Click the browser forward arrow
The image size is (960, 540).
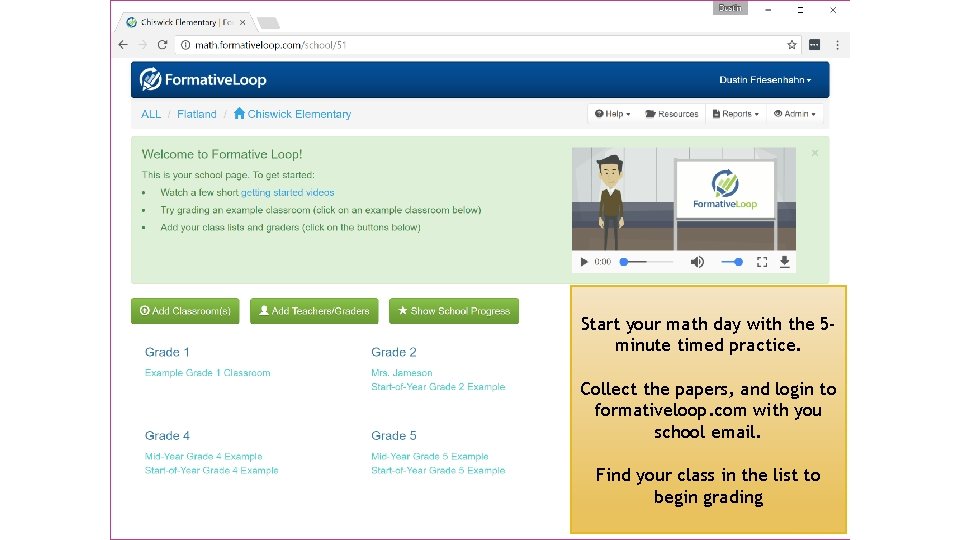(143, 45)
